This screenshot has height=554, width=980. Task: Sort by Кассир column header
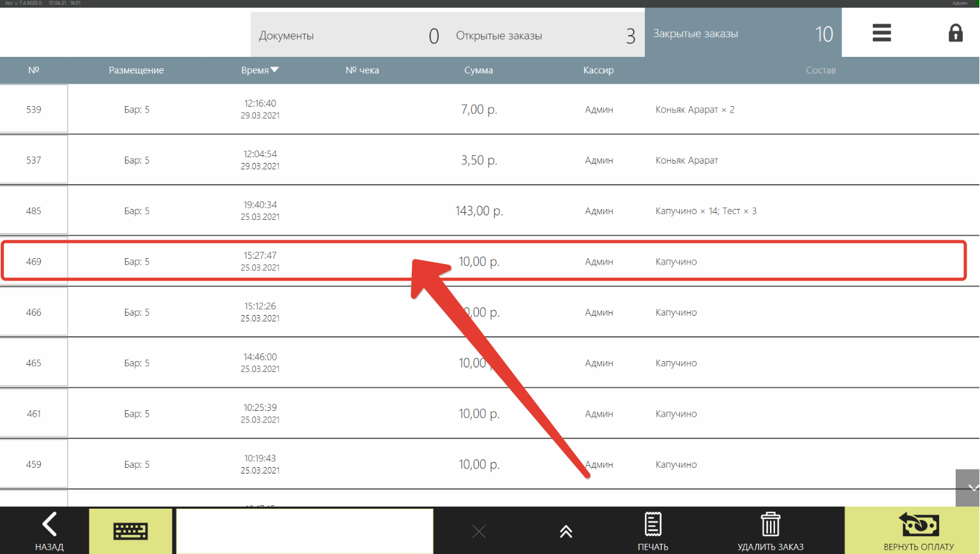point(598,70)
